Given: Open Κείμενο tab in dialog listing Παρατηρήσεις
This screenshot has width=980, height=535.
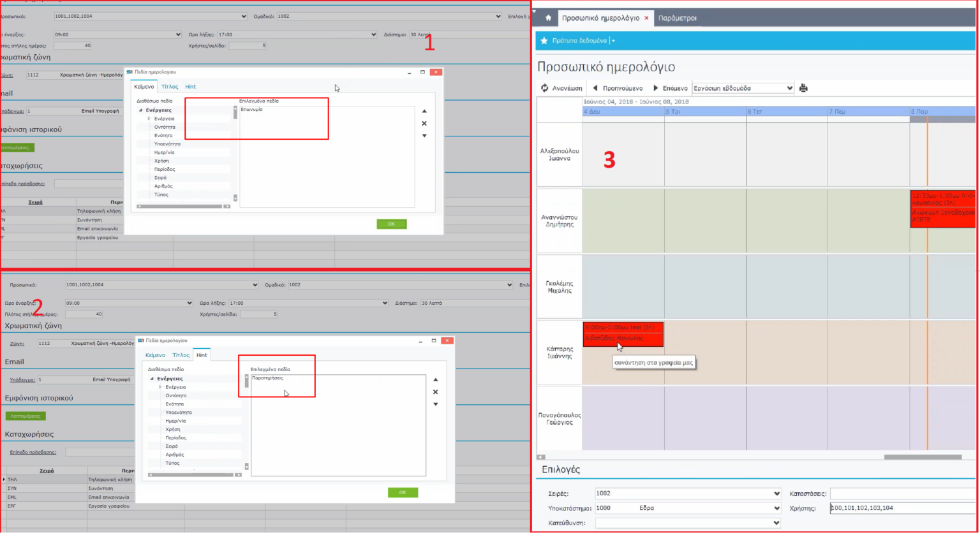Looking at the screenshot, I should click(155, 355).
